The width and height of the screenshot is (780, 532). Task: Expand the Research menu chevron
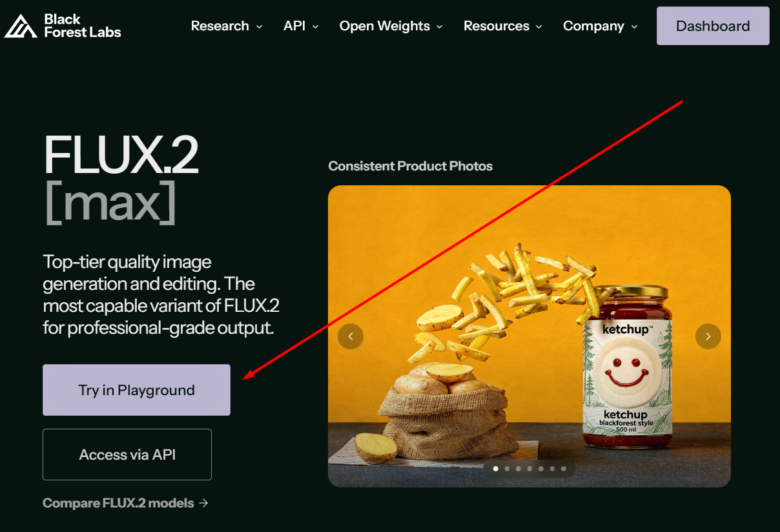260,26
